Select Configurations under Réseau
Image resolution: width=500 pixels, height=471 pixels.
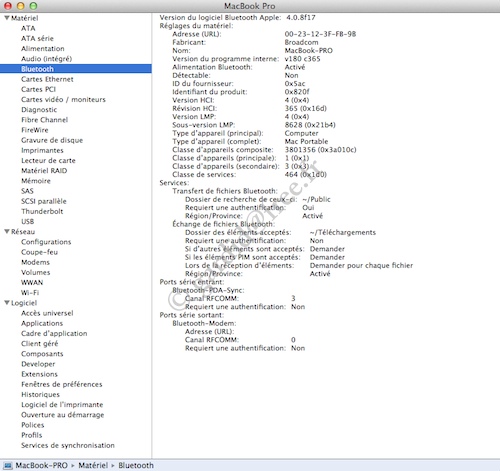[x=46, y=242]
